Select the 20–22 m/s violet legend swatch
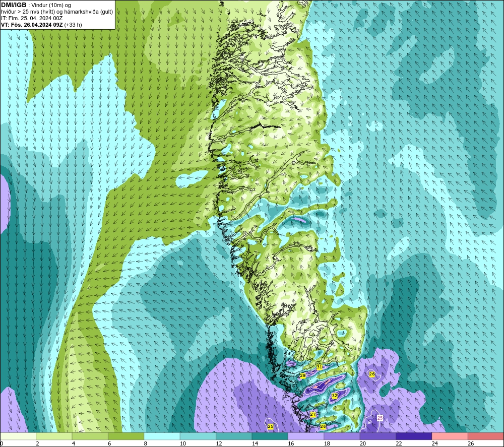The image size is (504, 447). coord(378,436)
